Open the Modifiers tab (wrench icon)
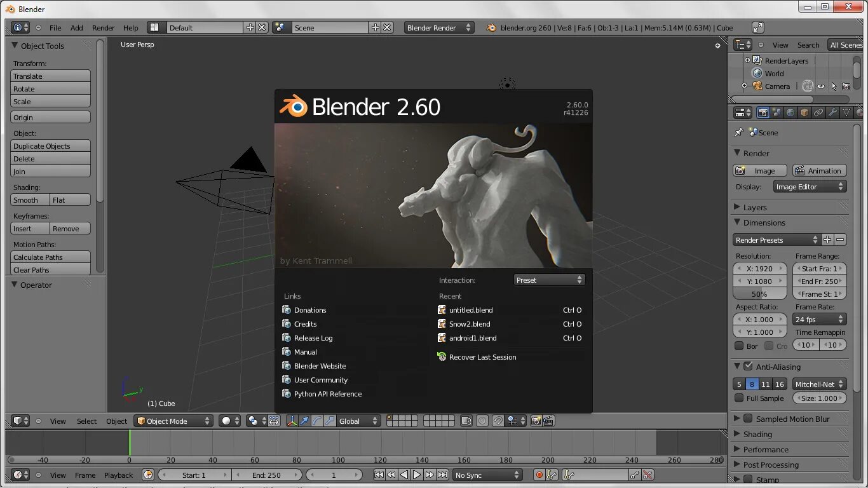868x488 pixels. (x=832, y=112)
